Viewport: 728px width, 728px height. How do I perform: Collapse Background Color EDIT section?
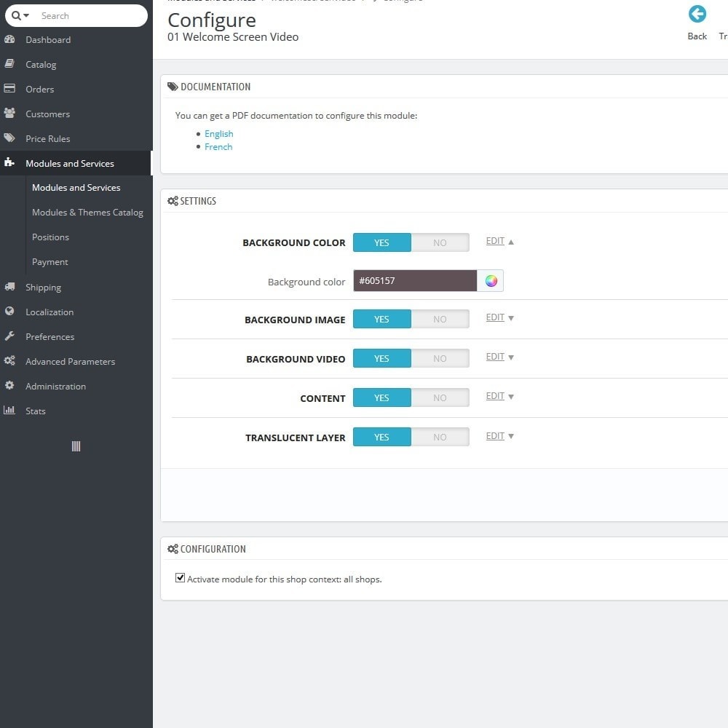coord(499,242)
